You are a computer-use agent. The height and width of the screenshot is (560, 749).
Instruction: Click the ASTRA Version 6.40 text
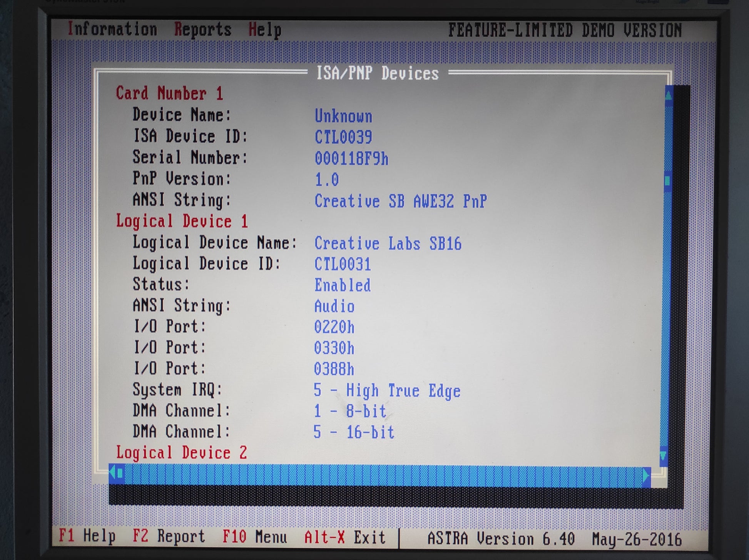tap(501, 538)
